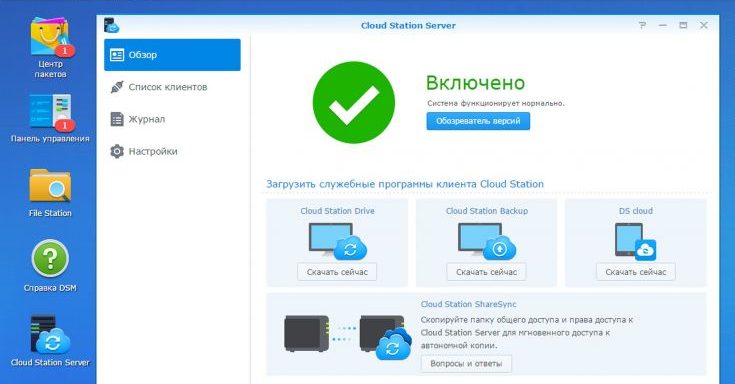Click the Cloud Station Server title bar icon
This screenshot has height=384, width=735.
point(112,25)
